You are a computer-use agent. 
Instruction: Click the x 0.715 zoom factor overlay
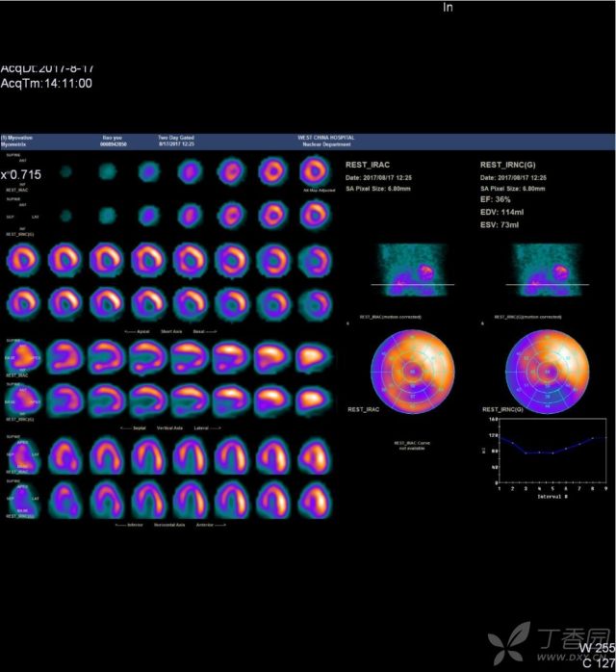tap(21, 174)
